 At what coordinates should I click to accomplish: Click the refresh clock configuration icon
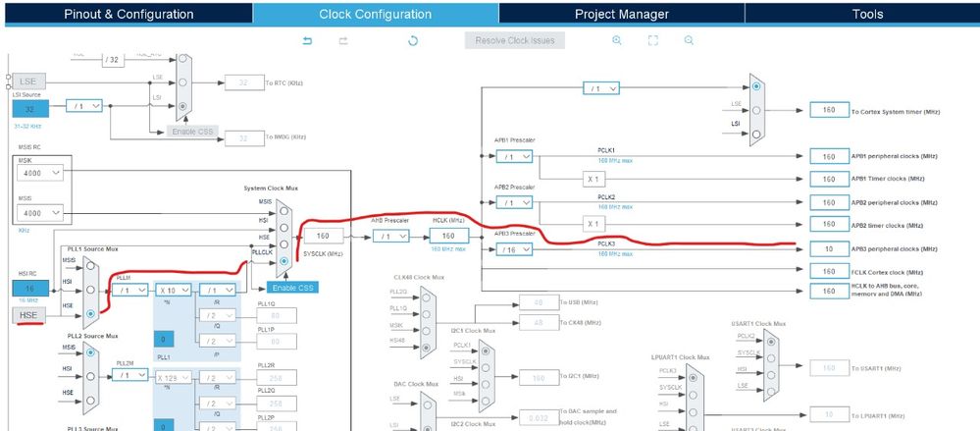point(412,40)
